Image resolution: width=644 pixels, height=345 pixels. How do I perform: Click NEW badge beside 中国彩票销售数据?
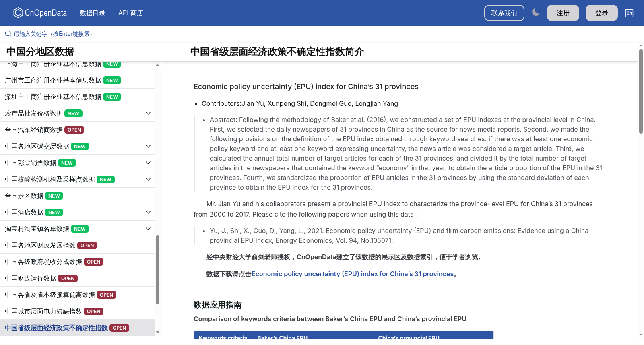tap(67, 163)
